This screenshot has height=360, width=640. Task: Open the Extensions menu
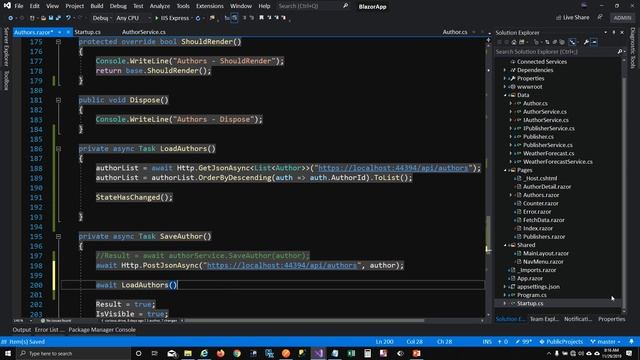(x=210, y=6)
